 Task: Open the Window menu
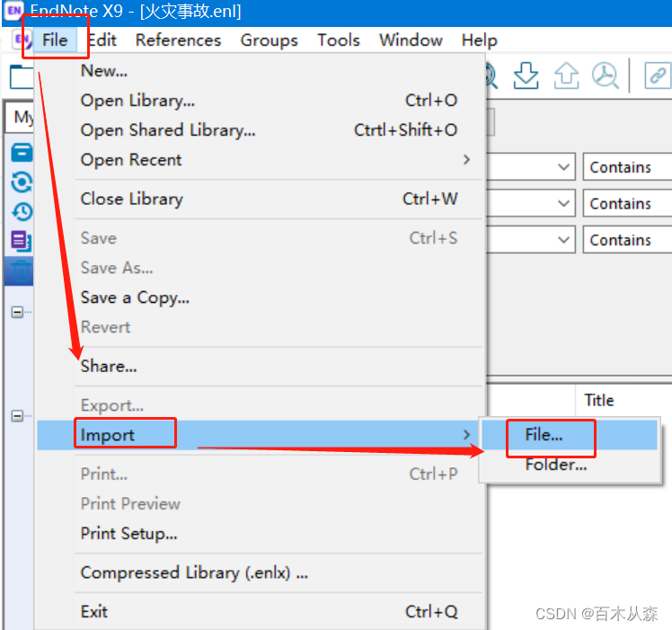click(411, 40)
